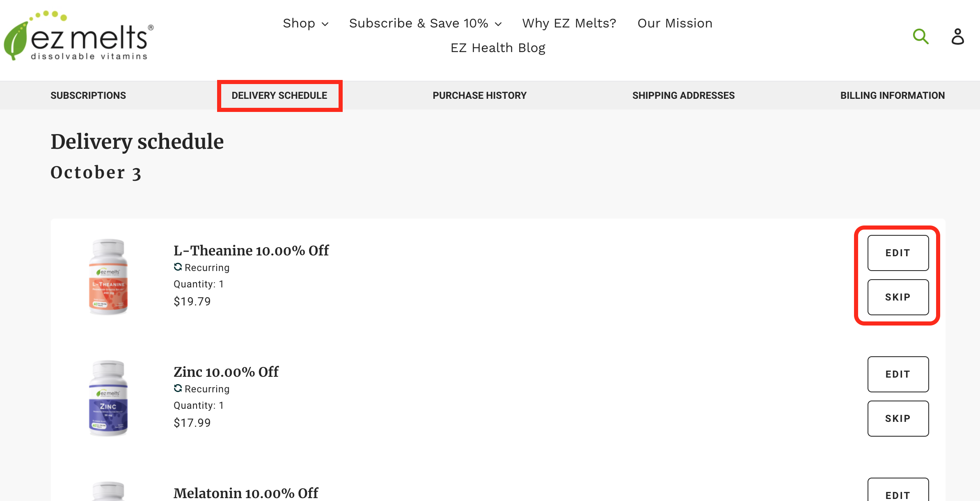Switch to the Subscriptions tab
This screenshot has width=980, height=501.
88,96
